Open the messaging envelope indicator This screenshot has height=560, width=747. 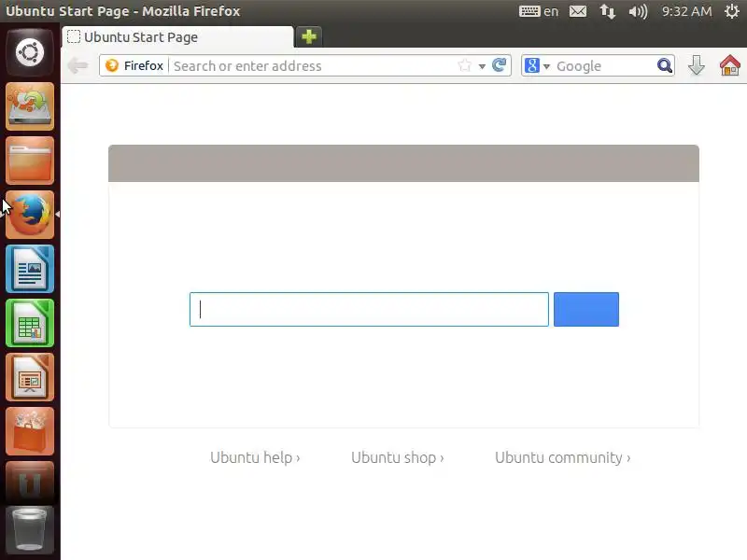pyautogui.click(x=578, y=11)
